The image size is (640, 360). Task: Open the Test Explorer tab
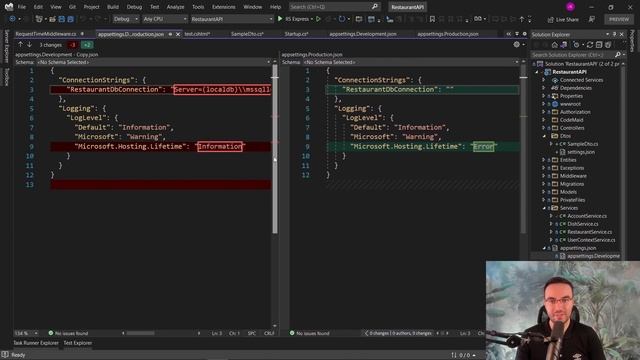[78, 343]
